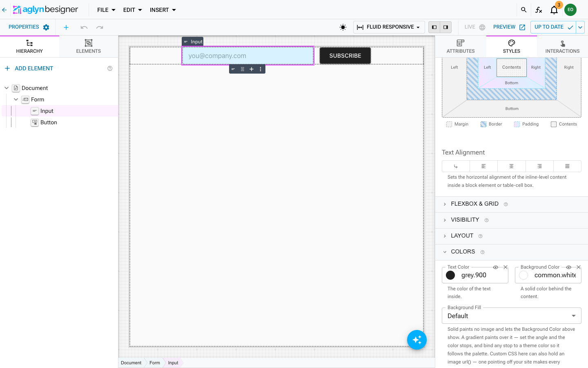View notifications via the bell icon
Viewport: 588px width, 368px height.
click(554, 10)
